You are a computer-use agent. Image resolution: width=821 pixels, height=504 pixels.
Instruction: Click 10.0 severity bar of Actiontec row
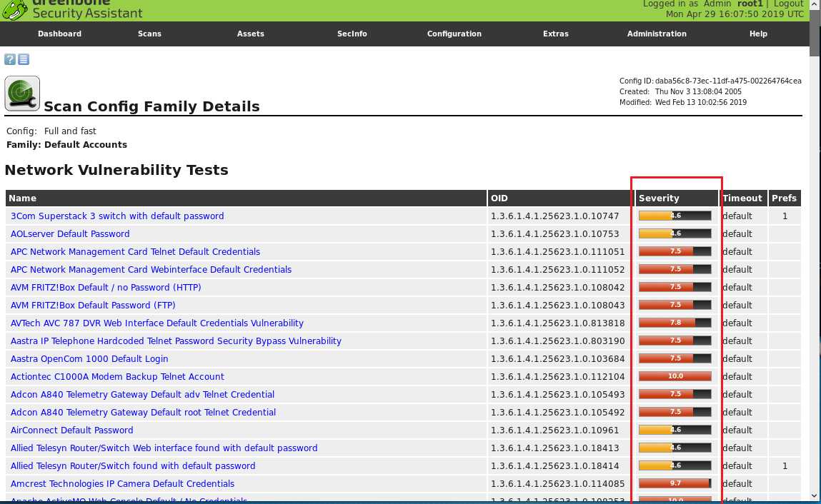click(x=675, y=376)
